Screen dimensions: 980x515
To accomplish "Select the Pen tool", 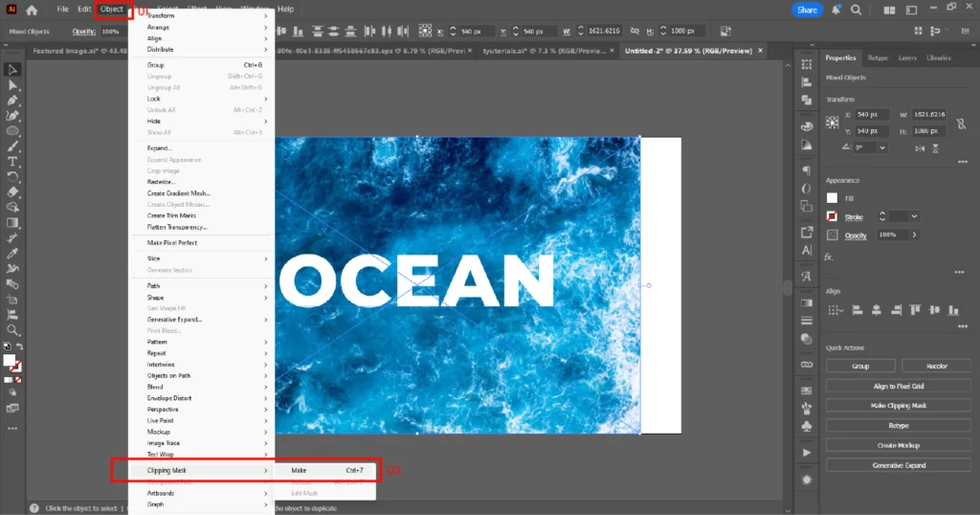I will pyautogui.click(x=12, y=101).
